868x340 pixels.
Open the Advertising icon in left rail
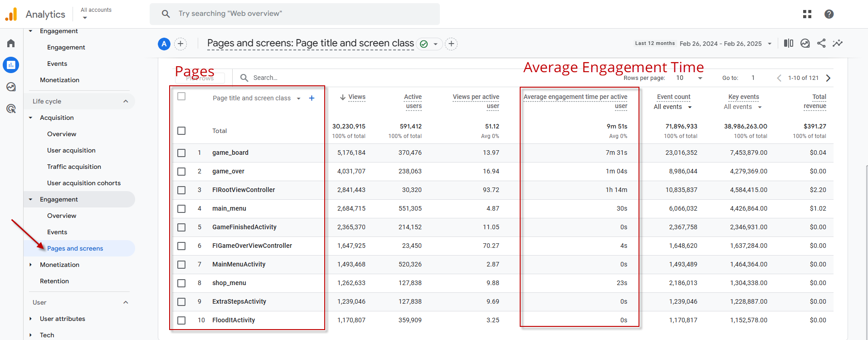click(11, 108)
